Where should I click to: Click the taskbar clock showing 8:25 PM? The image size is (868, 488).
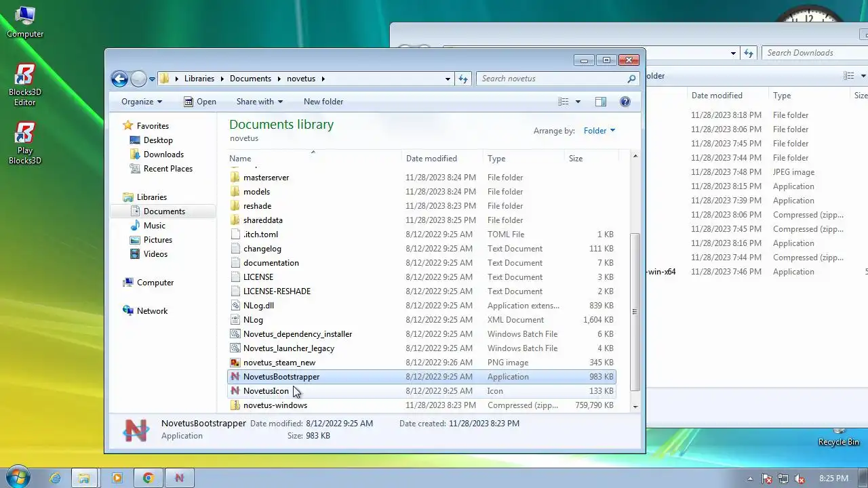(x=833, y=479)
